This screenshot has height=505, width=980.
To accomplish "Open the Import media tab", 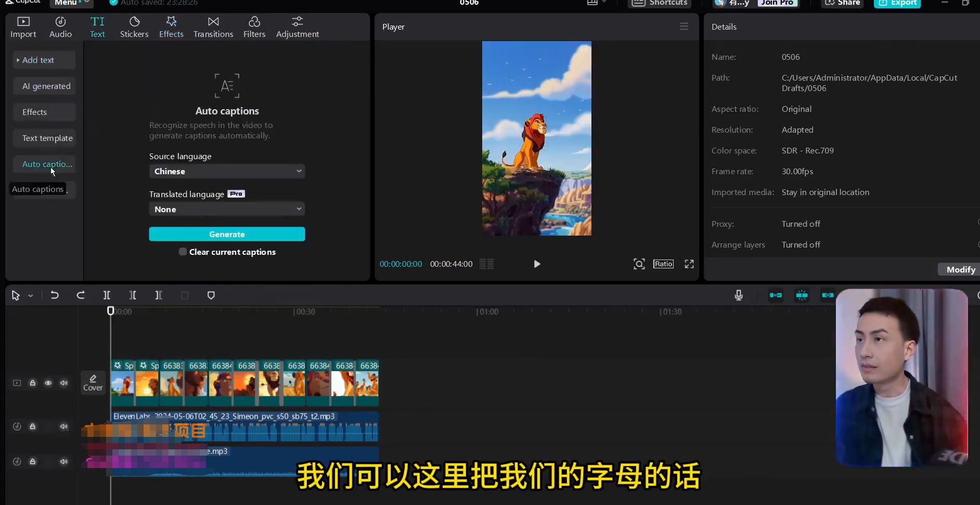I will (23, 27).
